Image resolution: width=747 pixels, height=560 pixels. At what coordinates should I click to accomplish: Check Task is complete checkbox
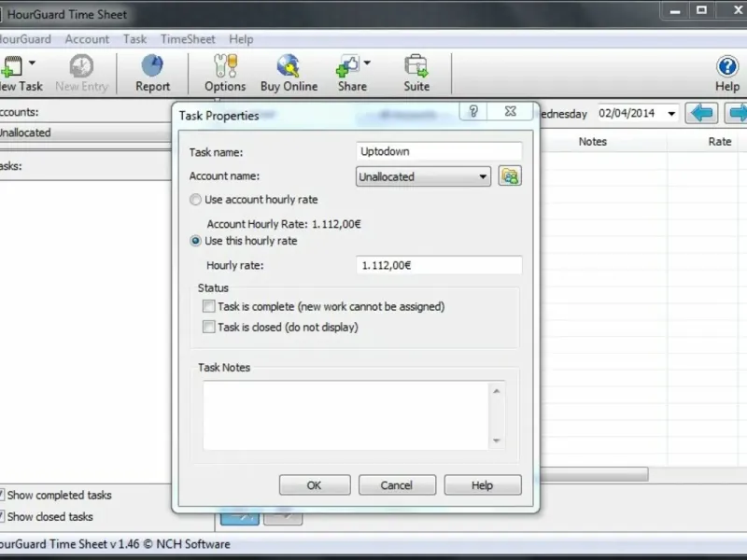(208, 306)
